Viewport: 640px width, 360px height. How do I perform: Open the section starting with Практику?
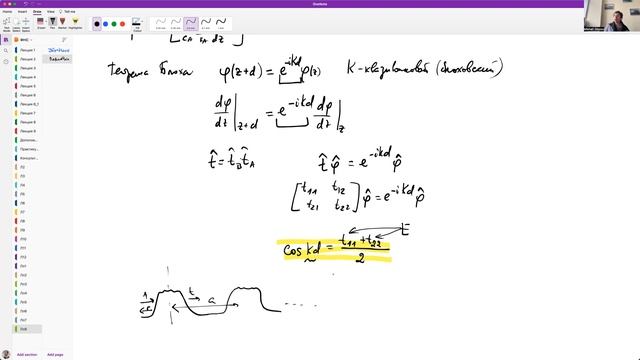click(x=27, y=149)
